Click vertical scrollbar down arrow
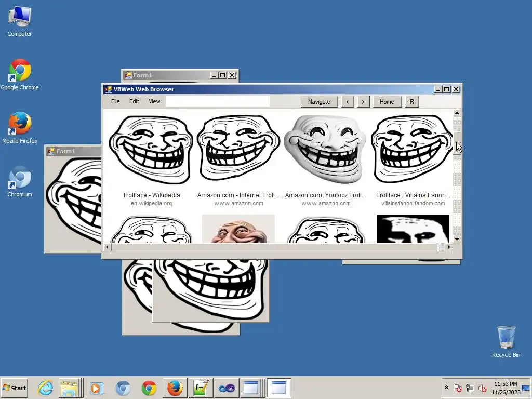 tap(457, 239)
